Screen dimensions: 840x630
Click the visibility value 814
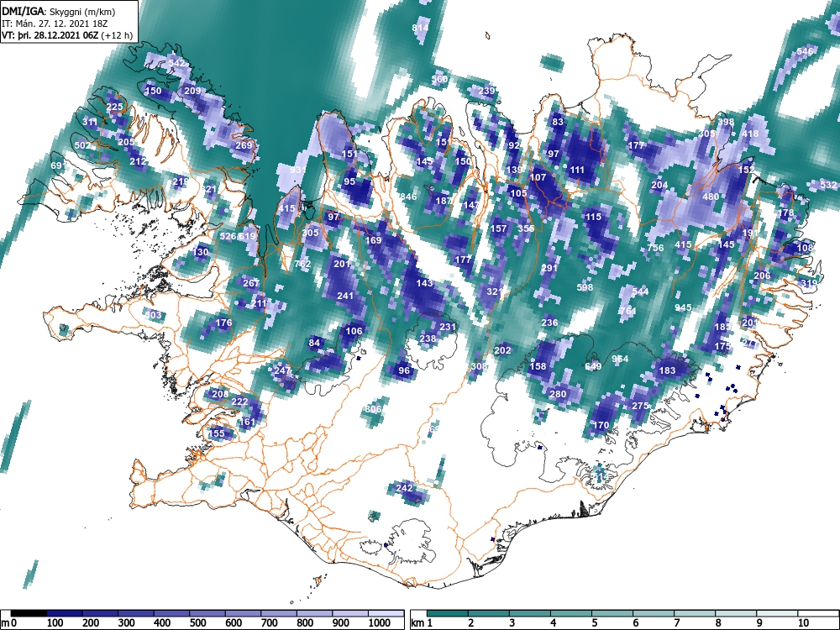coord(421,28)
